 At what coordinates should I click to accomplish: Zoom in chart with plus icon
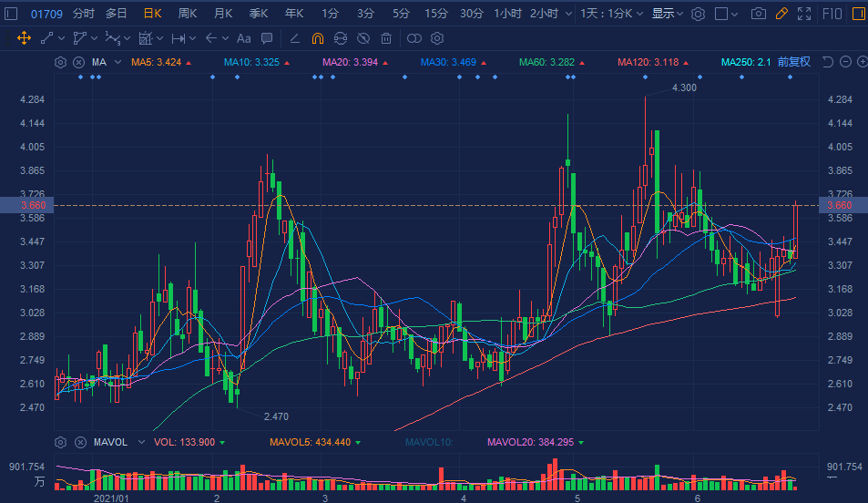pyautogui.click(x=862, y=61)
